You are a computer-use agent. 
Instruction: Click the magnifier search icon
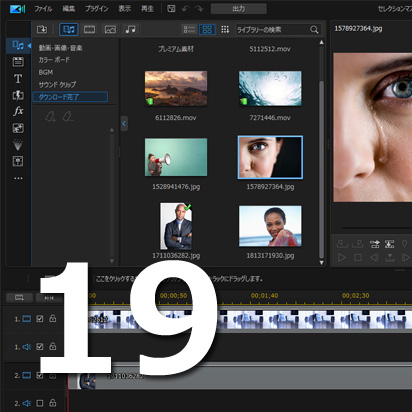(x=314, y=30)
